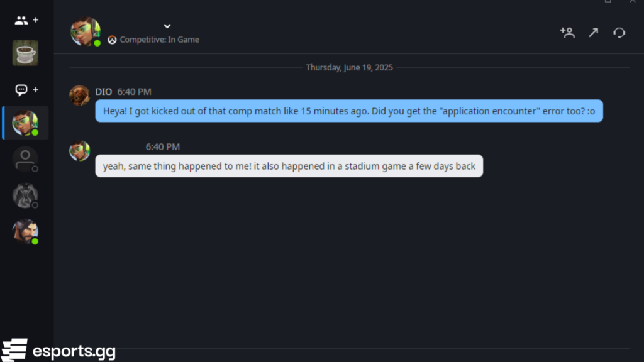The height and width of the screenshot is (362, 644).
Task: Click the add friend icon
Action: (567, 33)
